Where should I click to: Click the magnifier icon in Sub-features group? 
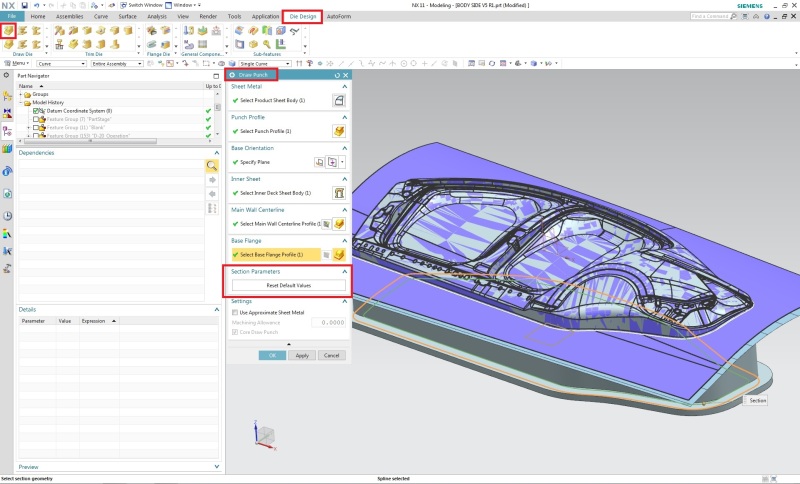tap(267, 44)
